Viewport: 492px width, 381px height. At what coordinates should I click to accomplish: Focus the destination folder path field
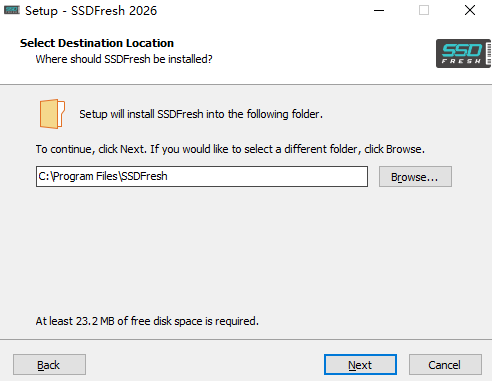pyautogui.click(x=202, y=176)
